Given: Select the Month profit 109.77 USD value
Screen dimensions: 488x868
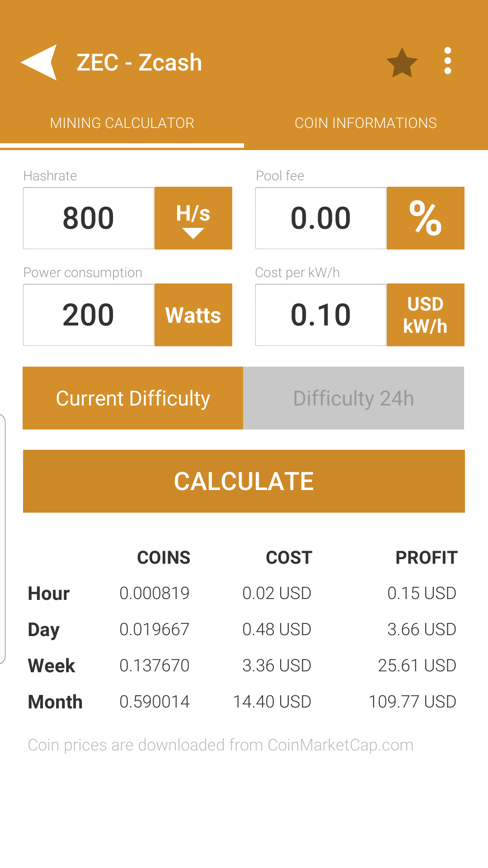Looking at the screenshot, I should [x=413, y=702].
